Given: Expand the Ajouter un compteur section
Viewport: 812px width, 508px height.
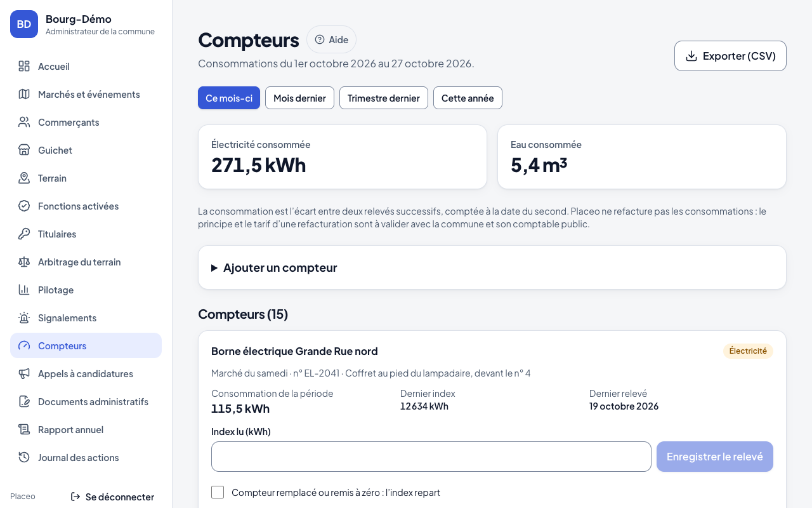Looking at the screenshot, I should (x=492, y=267).
